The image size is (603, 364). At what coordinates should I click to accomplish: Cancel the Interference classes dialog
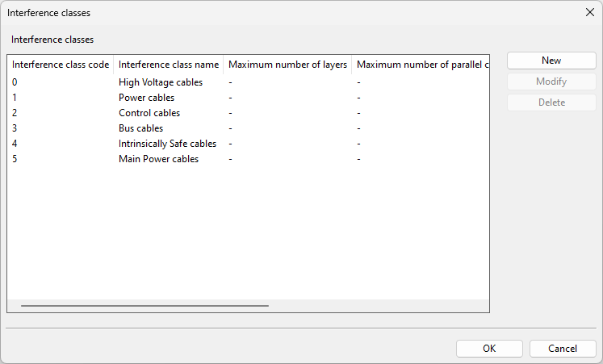[x=563, y=349]
